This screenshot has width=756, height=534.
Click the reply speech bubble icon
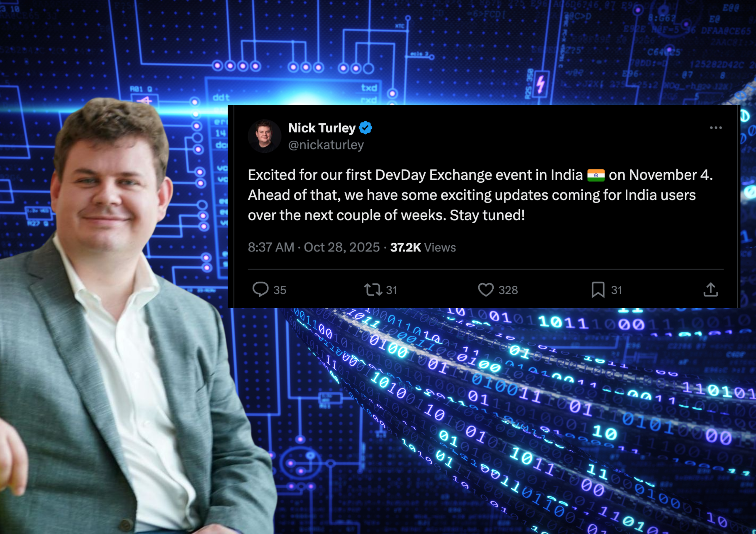(260, 289)
